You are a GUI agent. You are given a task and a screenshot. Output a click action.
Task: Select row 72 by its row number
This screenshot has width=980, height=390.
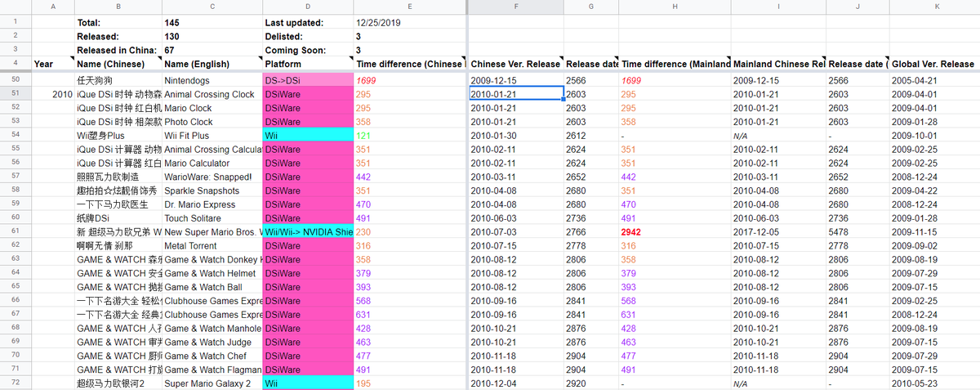(x=16, y=383)
